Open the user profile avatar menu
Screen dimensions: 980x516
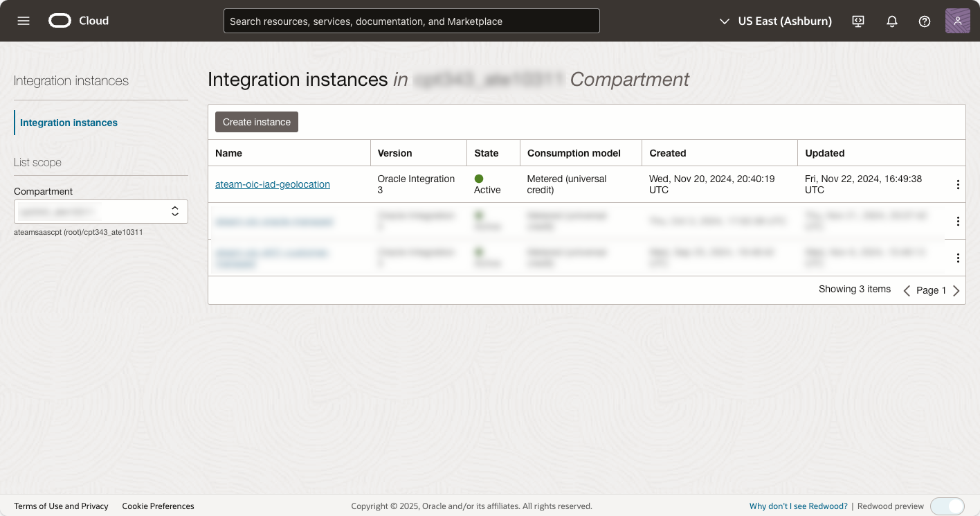(957, 21)
